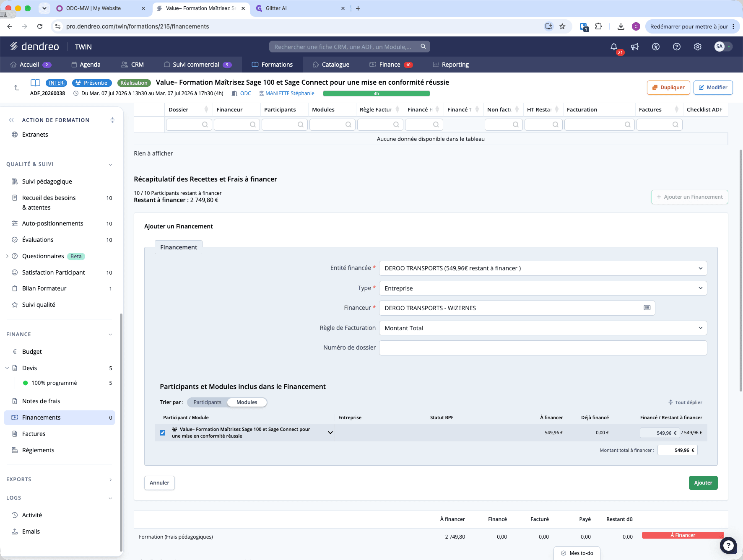Image resolution: width=743 pixels, height=560 pixels.
Task: Open the Formations main tab
Action: 272,65
